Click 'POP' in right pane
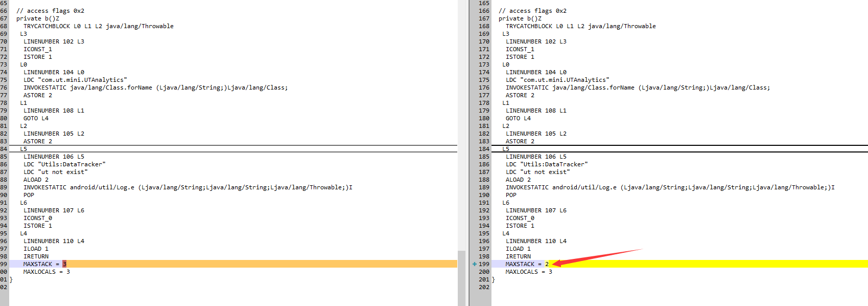Image resolution: width=868 pixels, height=306 pixels. [511, 195]
